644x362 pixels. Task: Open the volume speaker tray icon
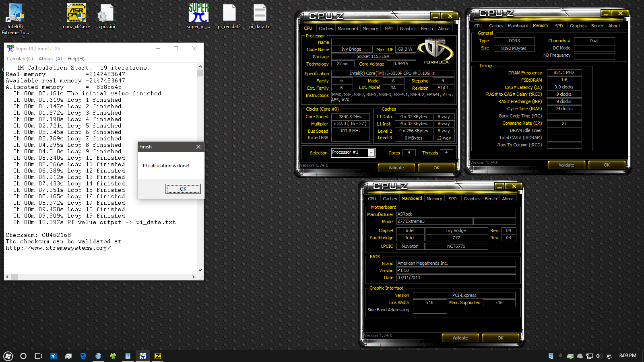click(599, 356)
